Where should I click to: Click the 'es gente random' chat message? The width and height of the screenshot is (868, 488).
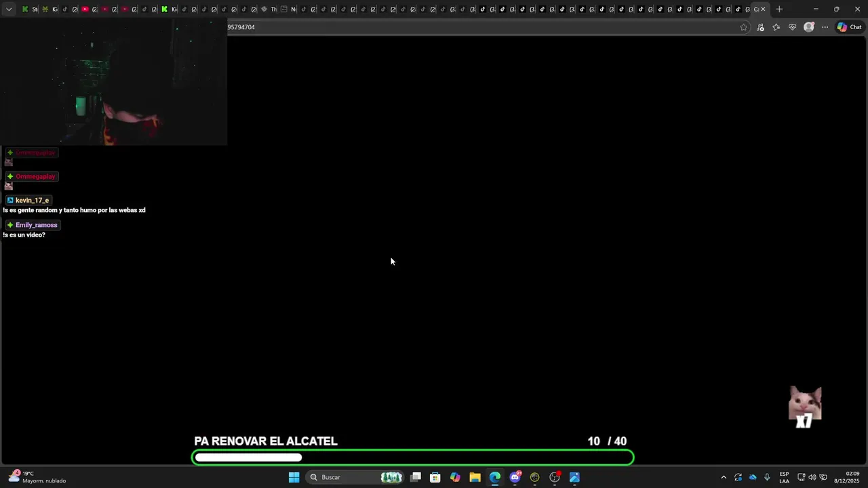pos(75,210)
